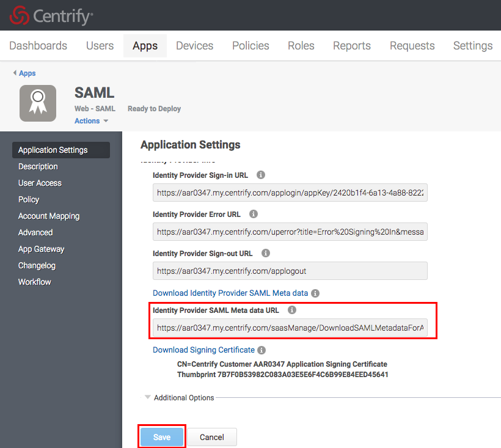Click info icon next to Identity Provider Sign-out URL
Image resolution: width=501 pixels, height=448 pixels.
click(266, 253)
